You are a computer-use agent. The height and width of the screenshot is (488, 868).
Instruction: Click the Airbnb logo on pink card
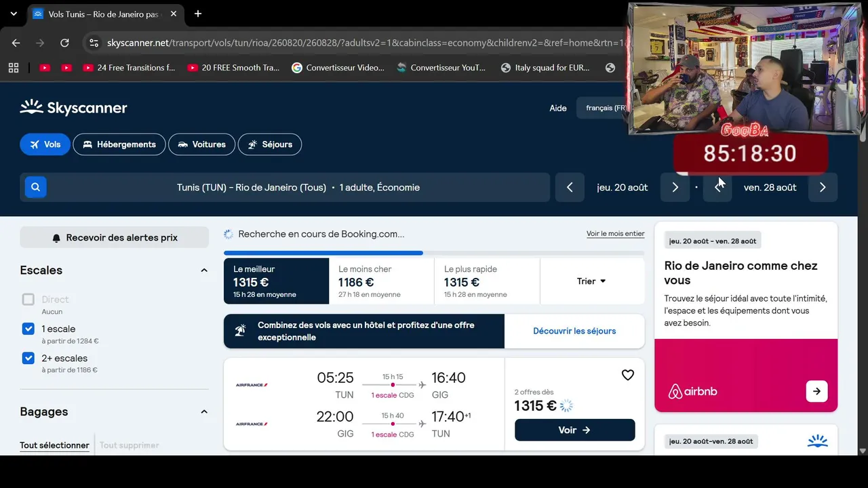click(x=692, y=391)
